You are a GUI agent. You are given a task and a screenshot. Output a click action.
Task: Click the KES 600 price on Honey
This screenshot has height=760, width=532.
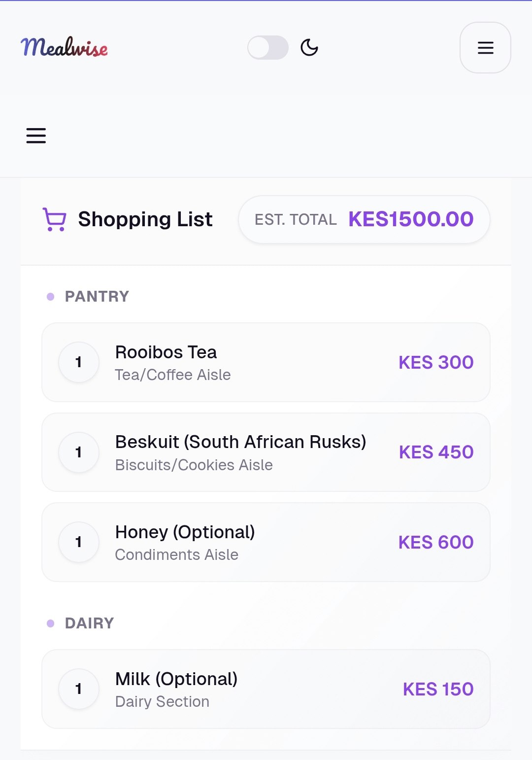(x=435, y=542)
